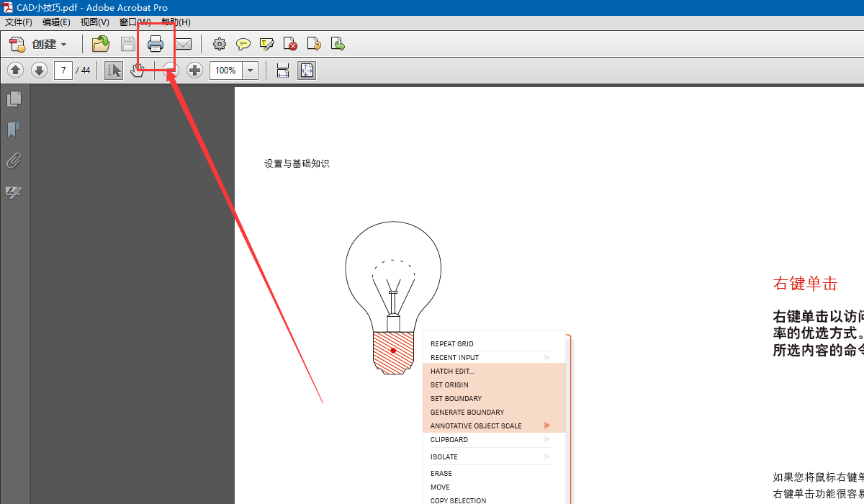Image resolution: width=864 pixels, height=504 pixels.
Task: Select the Hand tool
Action: [x=137, y=70]
